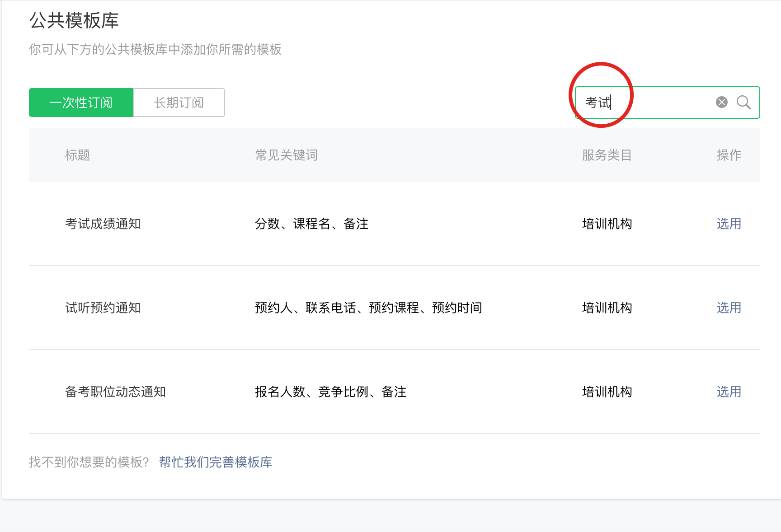Click 培训机构 in 备考职位动态通知 row

(607, 392)
